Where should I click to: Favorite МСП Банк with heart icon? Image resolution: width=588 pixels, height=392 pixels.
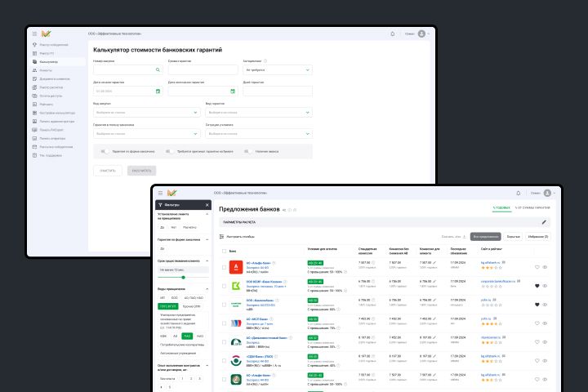tap(537, 323)
